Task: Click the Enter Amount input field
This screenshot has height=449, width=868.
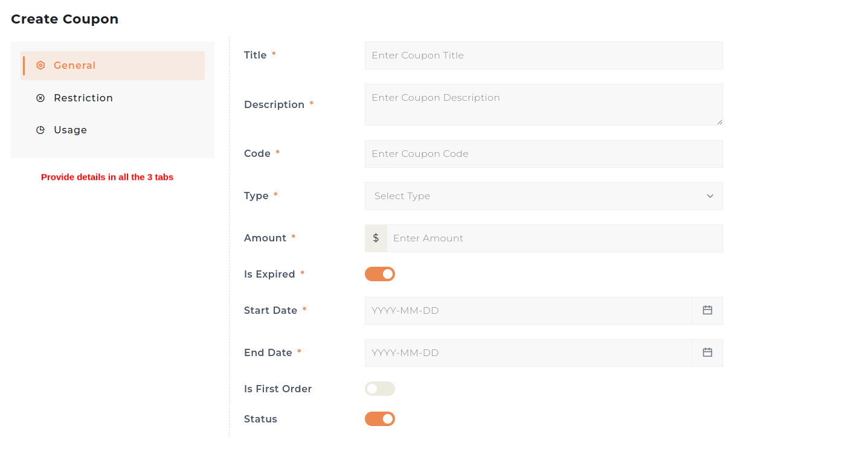Action: coord(555,238)
